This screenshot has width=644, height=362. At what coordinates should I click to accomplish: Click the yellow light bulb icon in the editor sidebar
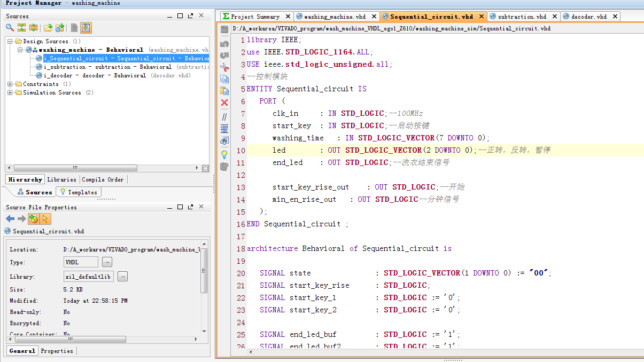point(224,154)
